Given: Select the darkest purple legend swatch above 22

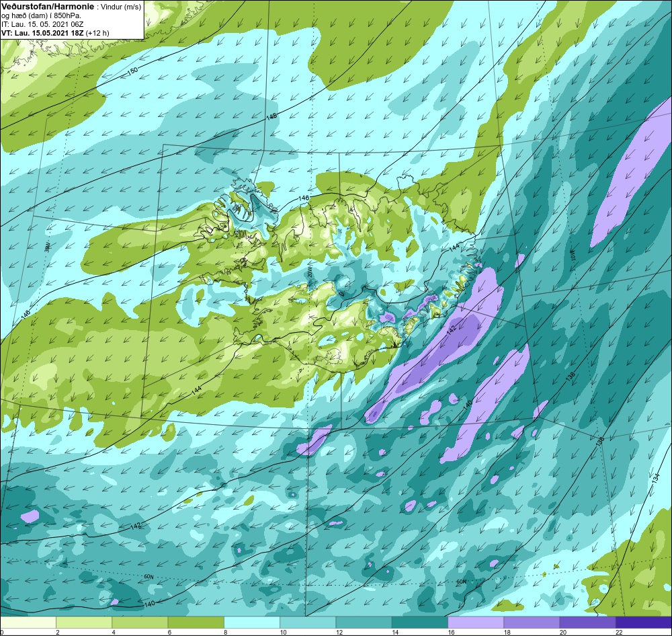Looking at the screenshot, I should point(644,621).
